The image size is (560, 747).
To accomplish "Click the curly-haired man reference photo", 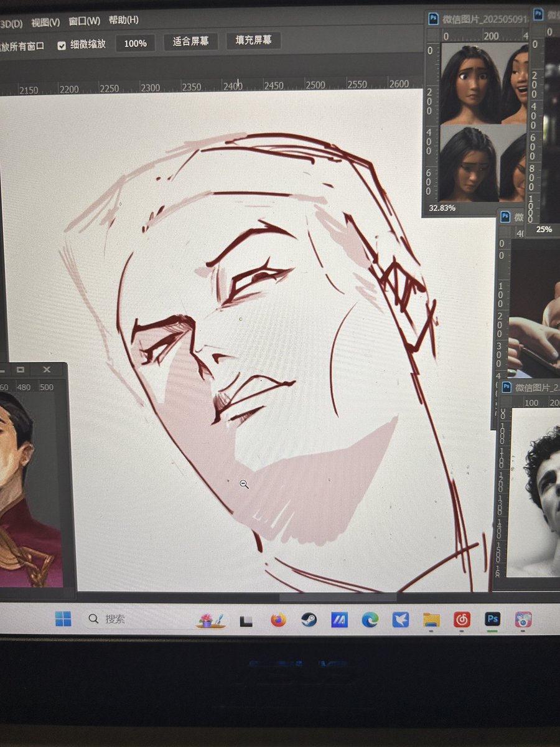I will 534,492.
